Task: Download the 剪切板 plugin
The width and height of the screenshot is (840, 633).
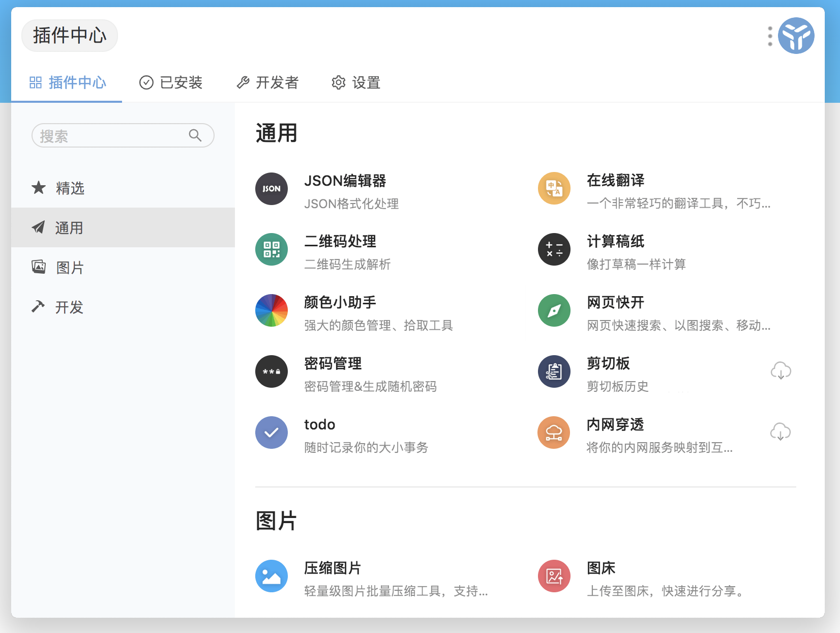Action: pyautogui.click(x=781, y=371)
